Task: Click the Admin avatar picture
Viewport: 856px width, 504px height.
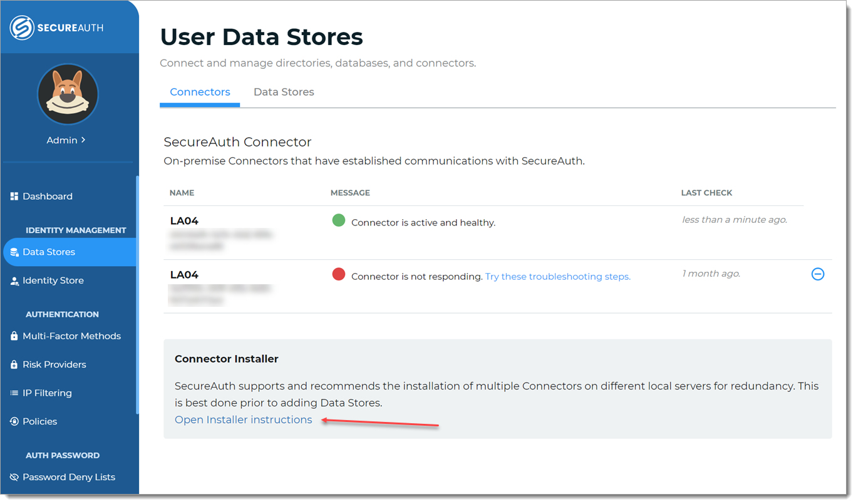Action: 68,94
